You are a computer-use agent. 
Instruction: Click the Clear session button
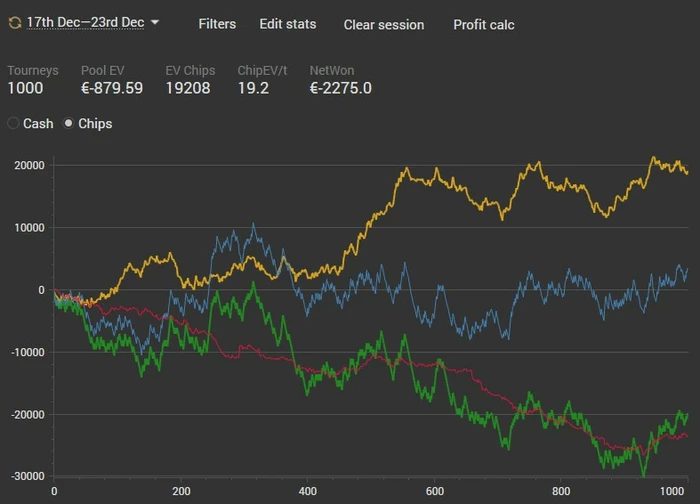(383, 24)
